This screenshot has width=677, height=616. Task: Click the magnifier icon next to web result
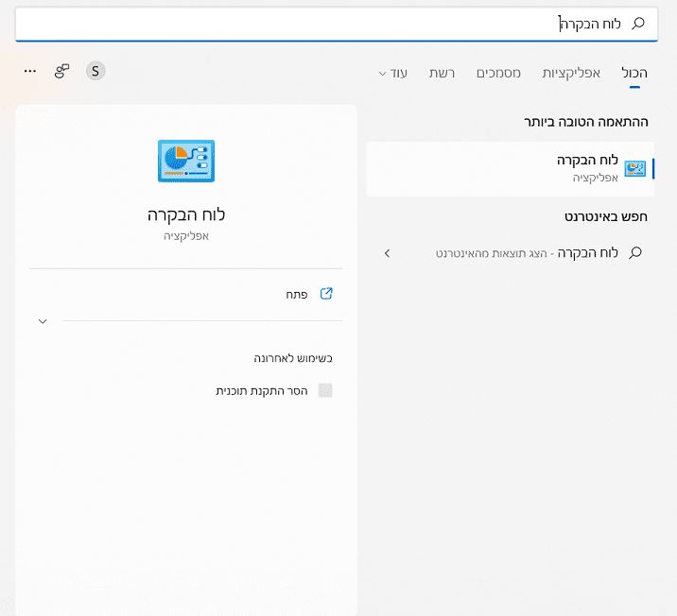coord(635,253)
